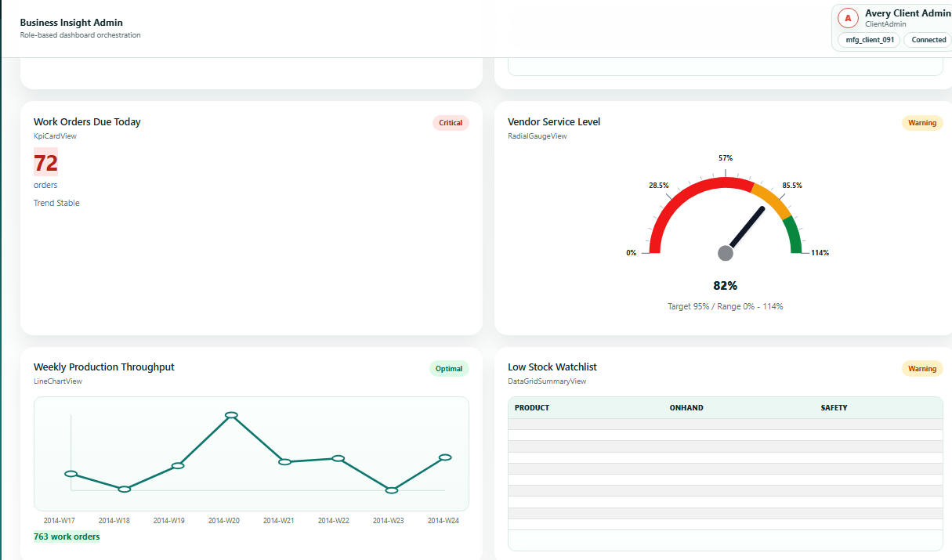Click the 2014-W24 axis label
This screenshot has height=560, width=952.
443,521
